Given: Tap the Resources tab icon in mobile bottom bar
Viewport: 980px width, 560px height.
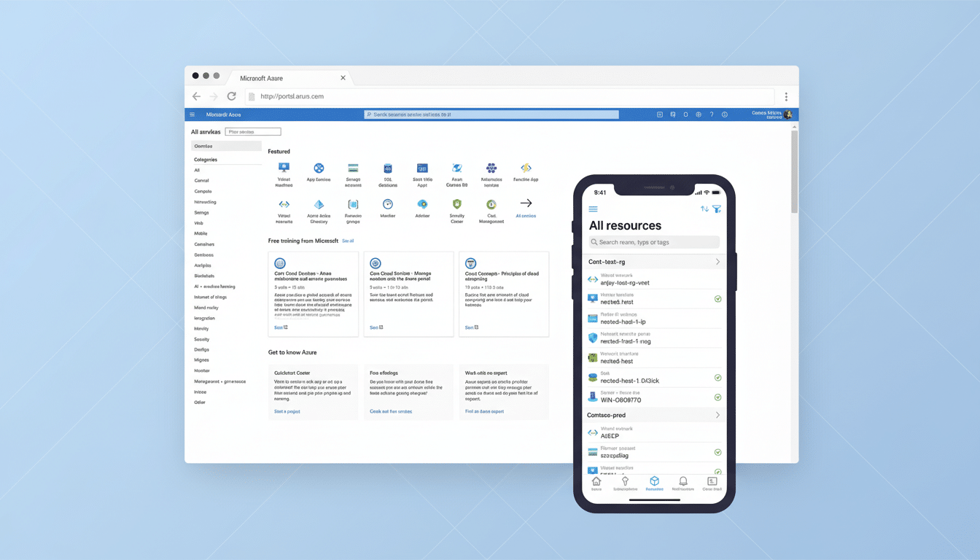Looking at the screenshot, I should [x=654, y=481].
